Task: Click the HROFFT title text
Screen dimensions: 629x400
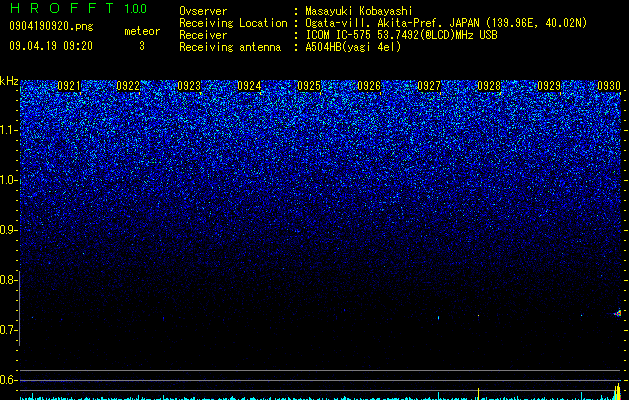Action: click(x=62, y=8)
